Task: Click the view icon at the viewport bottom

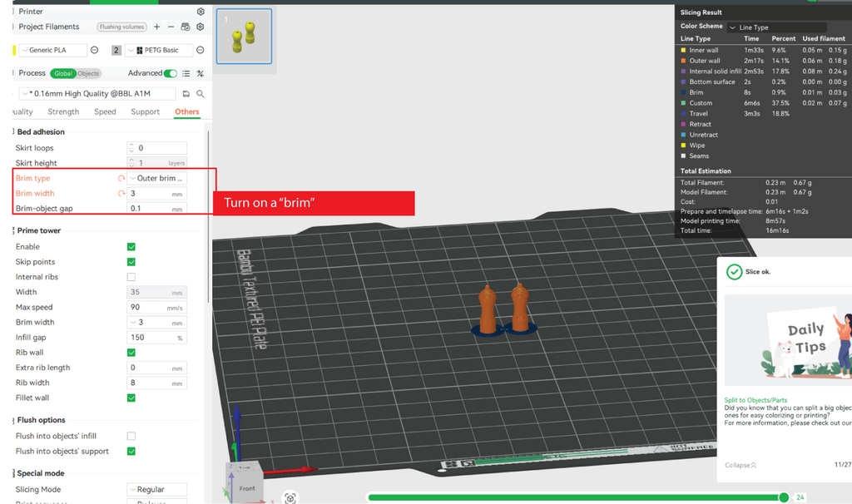Action: [x=290, y=497]
